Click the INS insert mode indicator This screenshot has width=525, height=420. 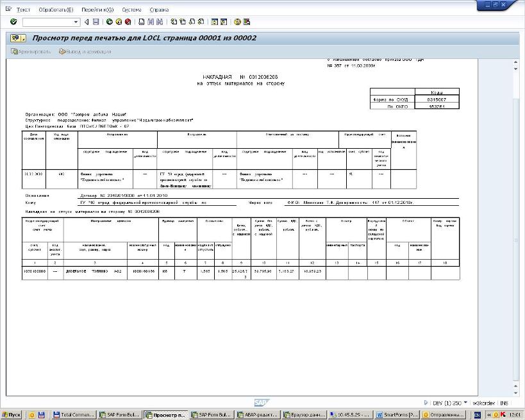(504, 403)
